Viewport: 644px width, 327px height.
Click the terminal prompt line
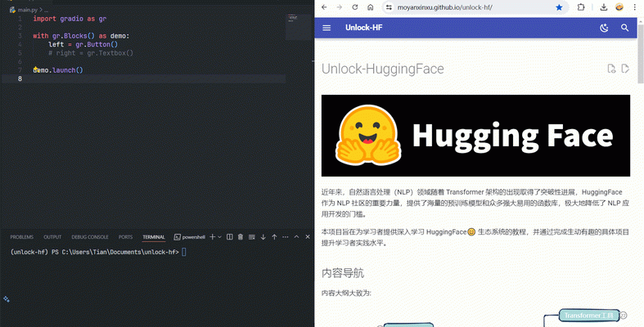pyautogui.click(x=98, y=252)
